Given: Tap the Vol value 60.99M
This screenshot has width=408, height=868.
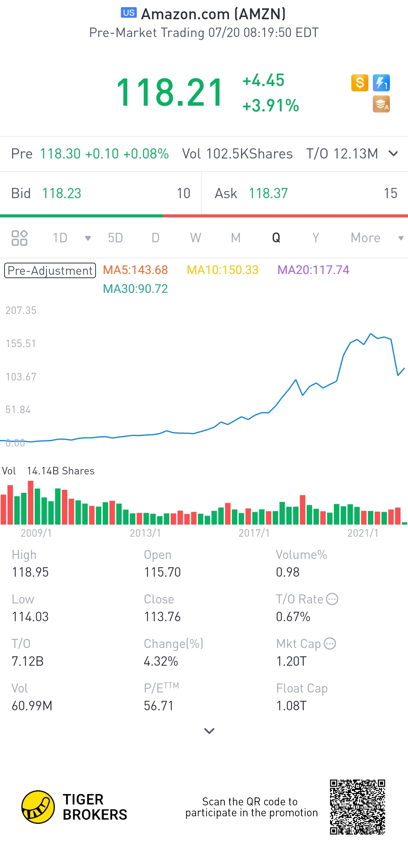Looking at the screenshot, I should 32,706.
